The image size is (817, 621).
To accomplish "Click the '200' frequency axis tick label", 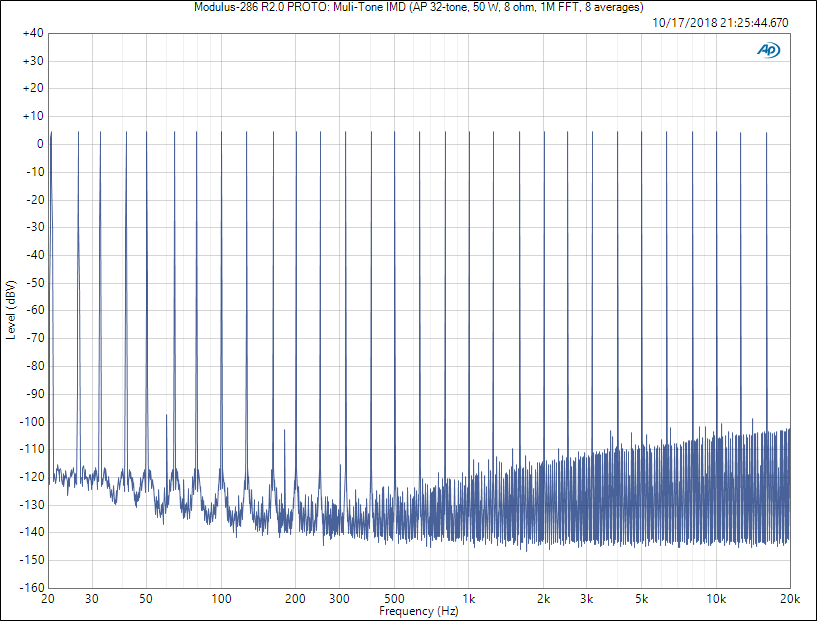I will 295,599.
